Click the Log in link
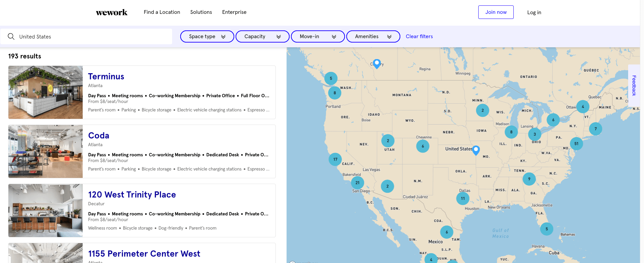The height and width of the screenshot is (263, 644). tap(534, 12)
